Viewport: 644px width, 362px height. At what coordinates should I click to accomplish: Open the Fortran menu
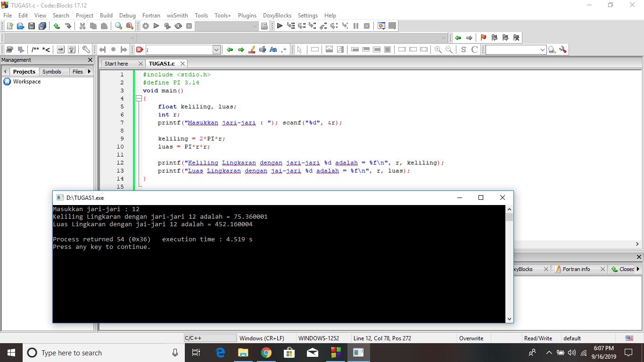coord(151,16)
